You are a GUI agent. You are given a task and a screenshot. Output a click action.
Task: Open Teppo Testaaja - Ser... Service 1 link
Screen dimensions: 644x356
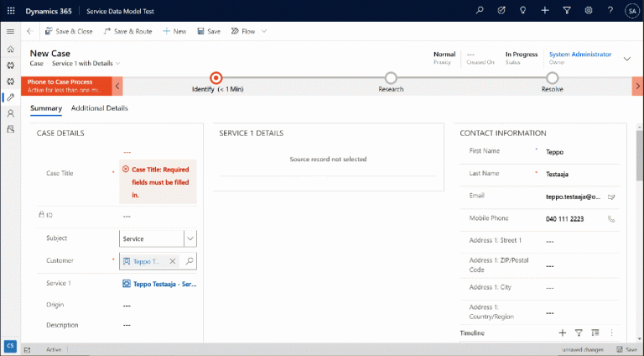click(164, 284)
